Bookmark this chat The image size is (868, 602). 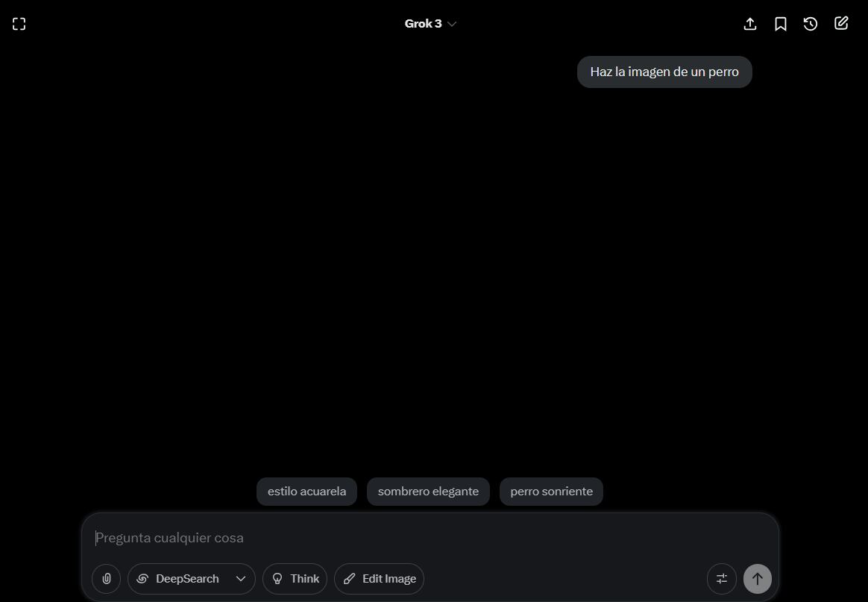(781, 23)
